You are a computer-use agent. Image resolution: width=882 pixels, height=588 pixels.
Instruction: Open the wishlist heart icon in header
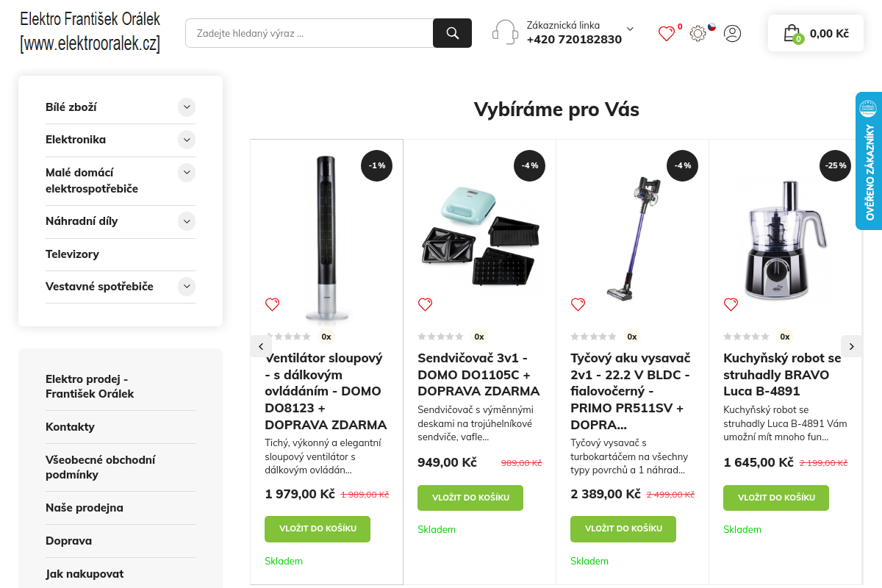[x=666, y=34]
